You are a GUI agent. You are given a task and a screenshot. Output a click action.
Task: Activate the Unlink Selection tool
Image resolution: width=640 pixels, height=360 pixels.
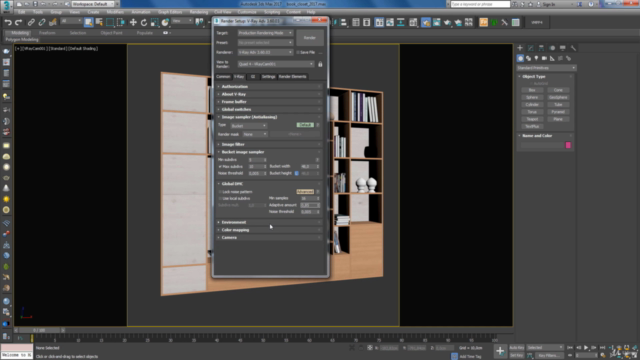coord(42,22)
